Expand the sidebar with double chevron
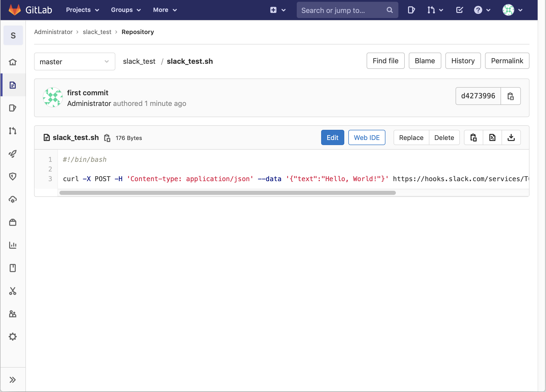This screenshot has width=546, height=392. pos(13,380)
